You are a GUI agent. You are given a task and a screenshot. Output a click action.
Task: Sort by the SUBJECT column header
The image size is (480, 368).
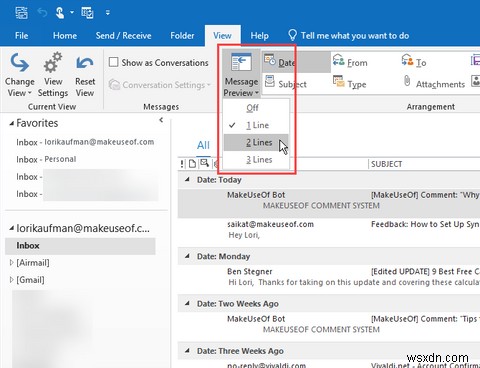point(387,164)
